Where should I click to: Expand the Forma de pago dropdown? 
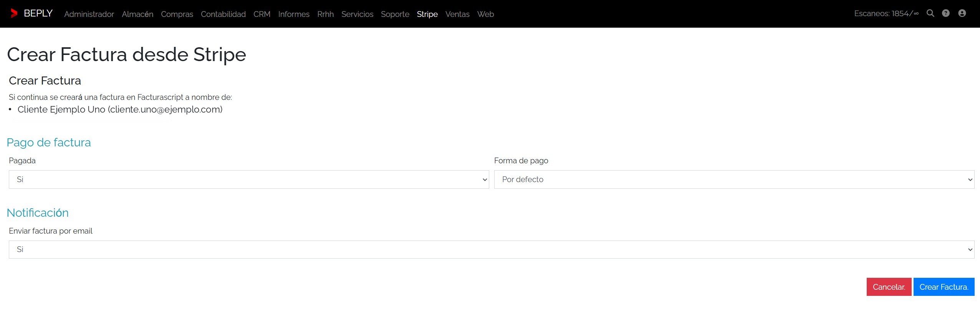[734, 179]
